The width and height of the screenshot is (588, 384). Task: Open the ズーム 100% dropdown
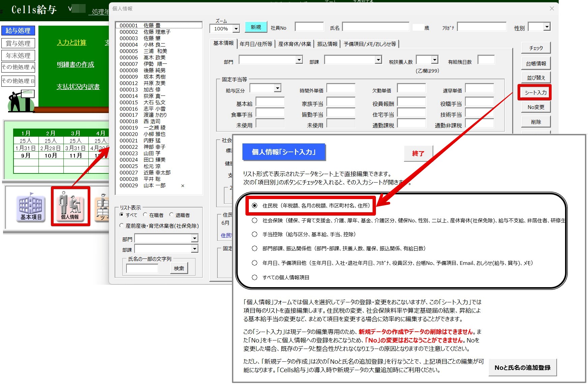(236, 29)
